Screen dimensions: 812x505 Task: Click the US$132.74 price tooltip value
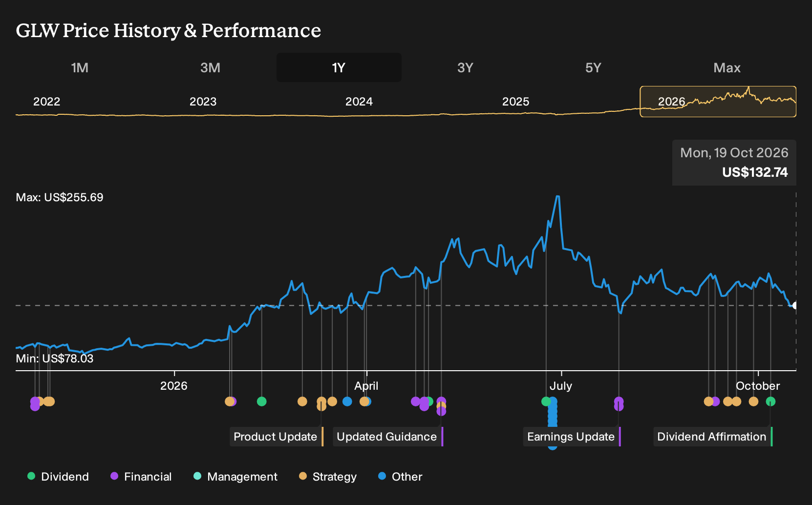[x=755, y=172]
